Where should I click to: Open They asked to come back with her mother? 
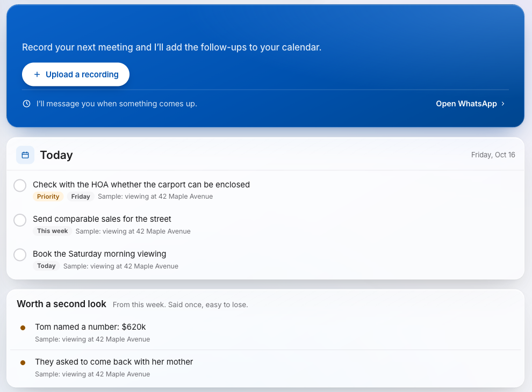click(x=114, y=362)
